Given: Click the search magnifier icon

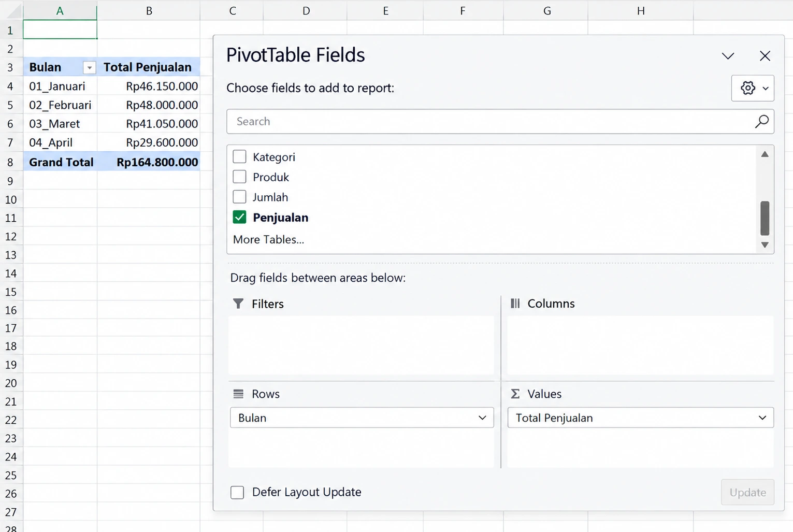Looking at the screenshot, I should point(761,121).
